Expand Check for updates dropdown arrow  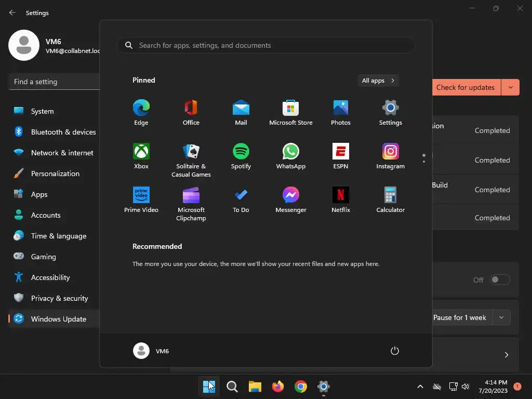coord(510,87)
